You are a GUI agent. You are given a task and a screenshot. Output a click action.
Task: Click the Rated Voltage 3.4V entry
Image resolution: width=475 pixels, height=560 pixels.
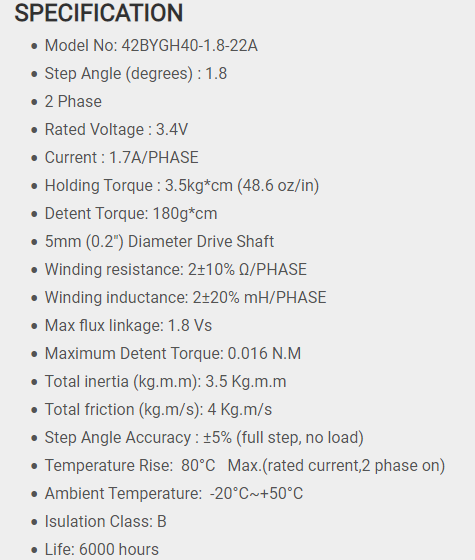[116, 130]
